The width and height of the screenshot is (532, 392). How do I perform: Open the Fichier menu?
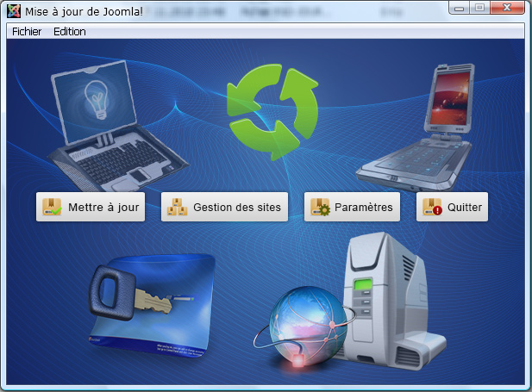(x=27, y=32)
